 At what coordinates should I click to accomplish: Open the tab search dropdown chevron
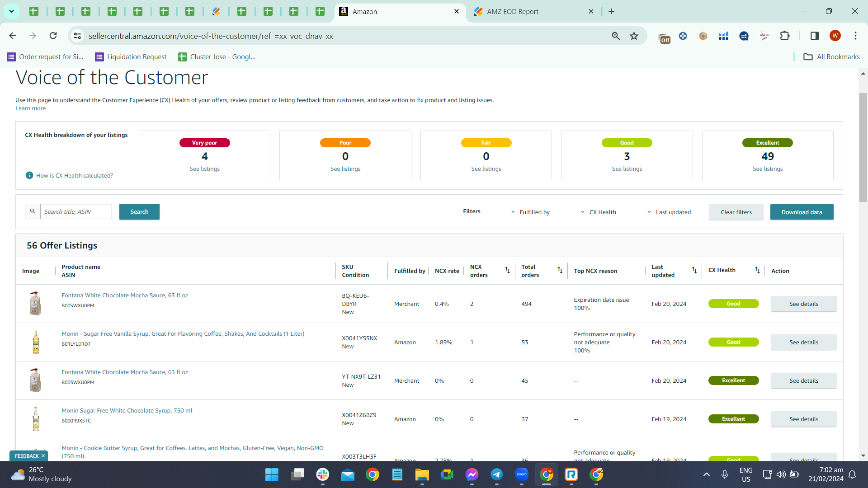click(x=11, y=11)
